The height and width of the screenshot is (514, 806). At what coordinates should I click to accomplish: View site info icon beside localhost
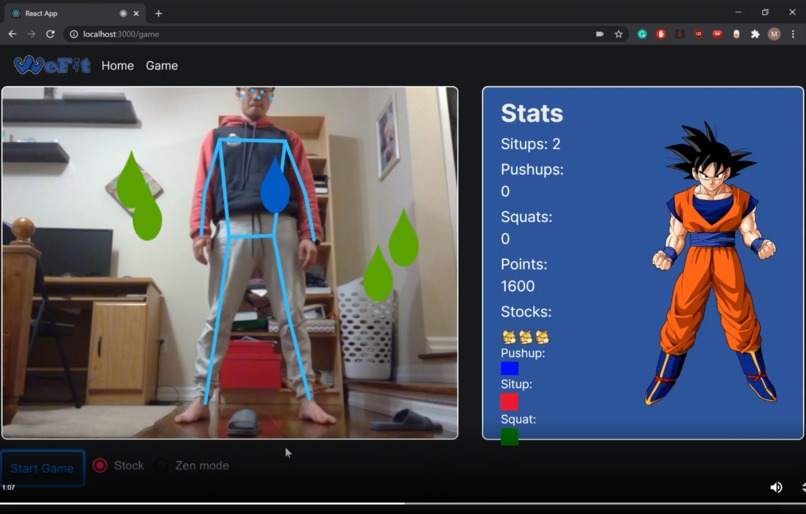click(74, 34)
